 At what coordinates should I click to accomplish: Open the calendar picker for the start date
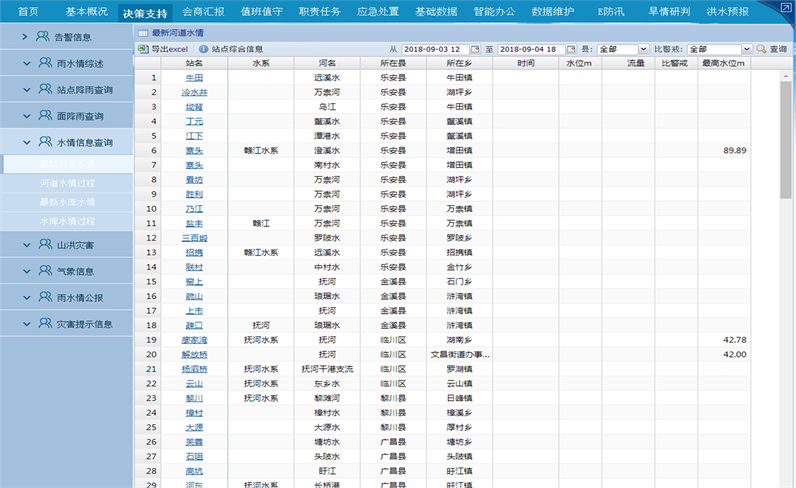475,49
